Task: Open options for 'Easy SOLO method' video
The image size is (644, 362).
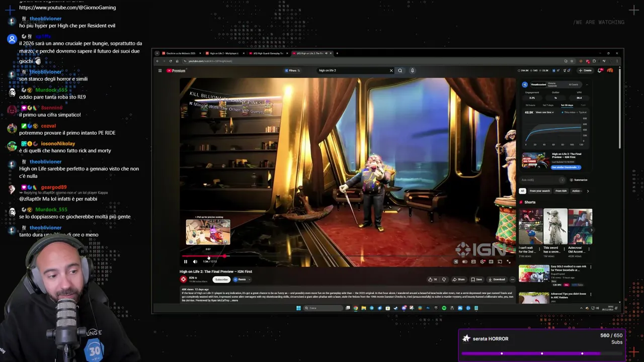Action: tap(591, 267)
